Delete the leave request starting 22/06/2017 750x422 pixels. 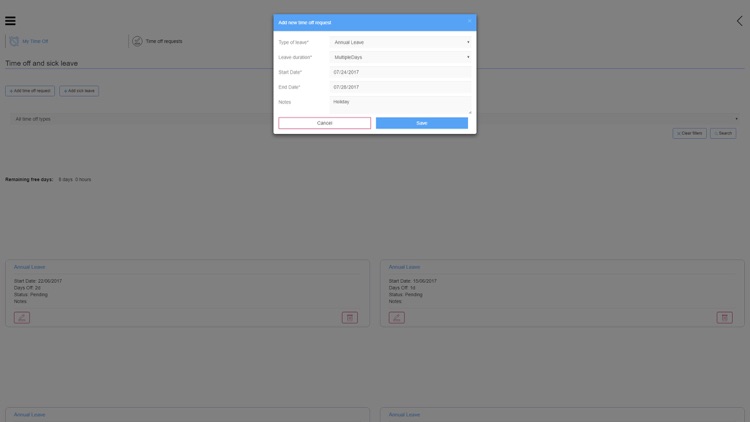tap(350, 318)
